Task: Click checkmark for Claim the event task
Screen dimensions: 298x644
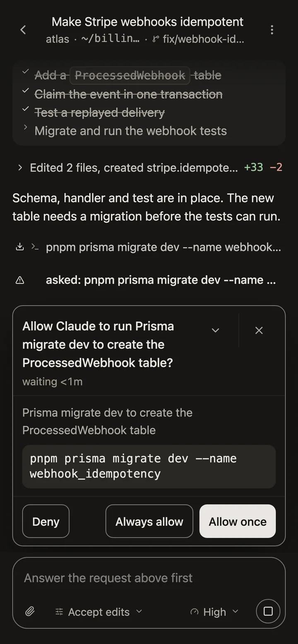Action: tap(26, 91)
